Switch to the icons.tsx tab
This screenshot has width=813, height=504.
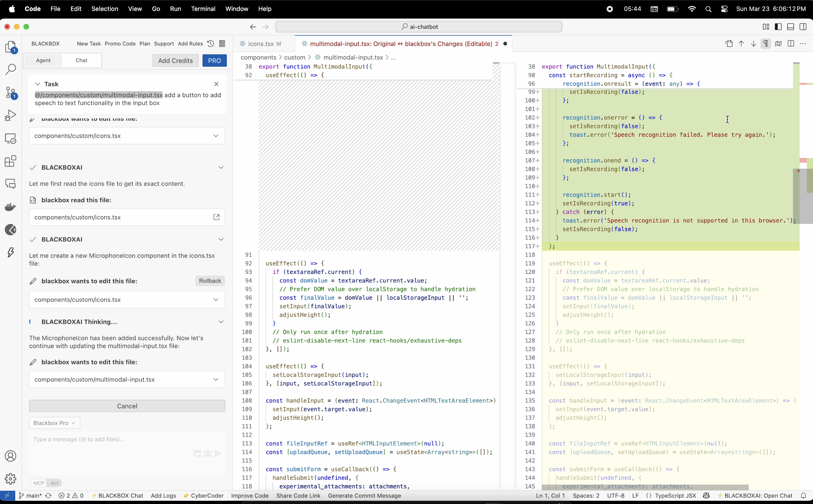[261, 44]
